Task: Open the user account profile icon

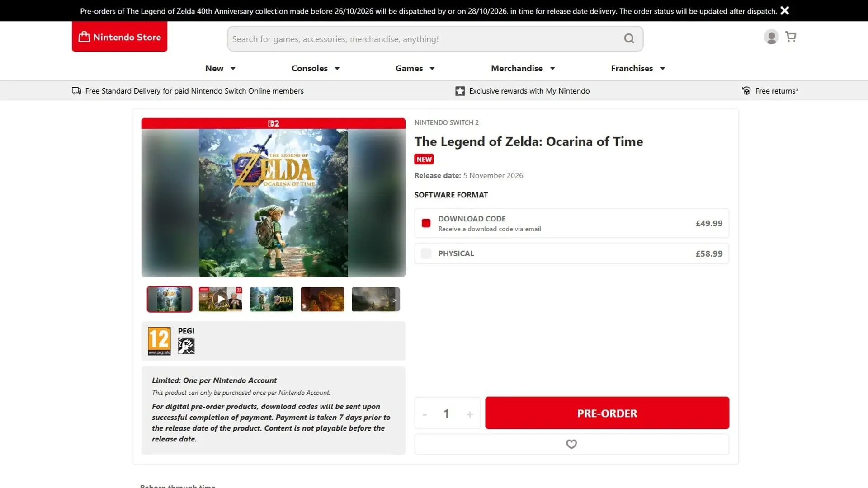Action: coord(771,37)
